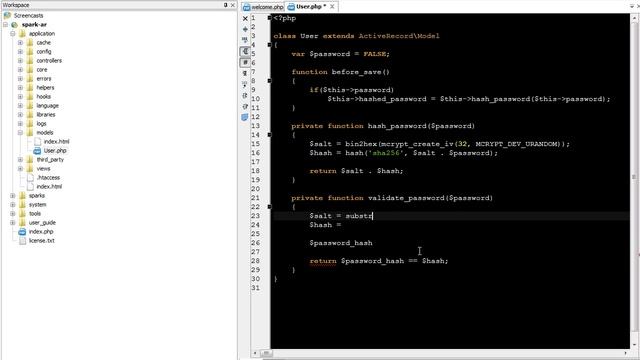Click the sparks folder icon
Screen dimensions: 640x360
pos(22,196)
